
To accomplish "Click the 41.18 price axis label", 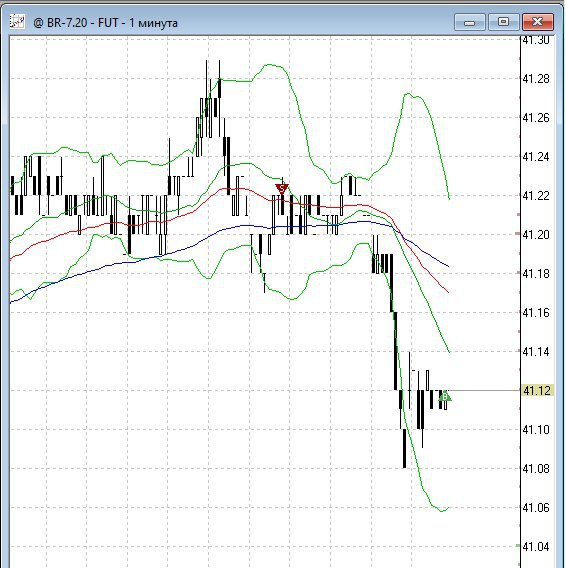I will tap(536, 273).
